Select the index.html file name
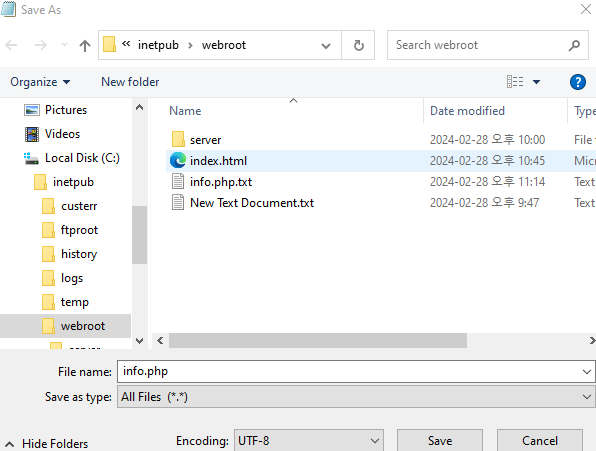Image resolution: width=596 pixels, height=451 pixels. coord(218,161)
